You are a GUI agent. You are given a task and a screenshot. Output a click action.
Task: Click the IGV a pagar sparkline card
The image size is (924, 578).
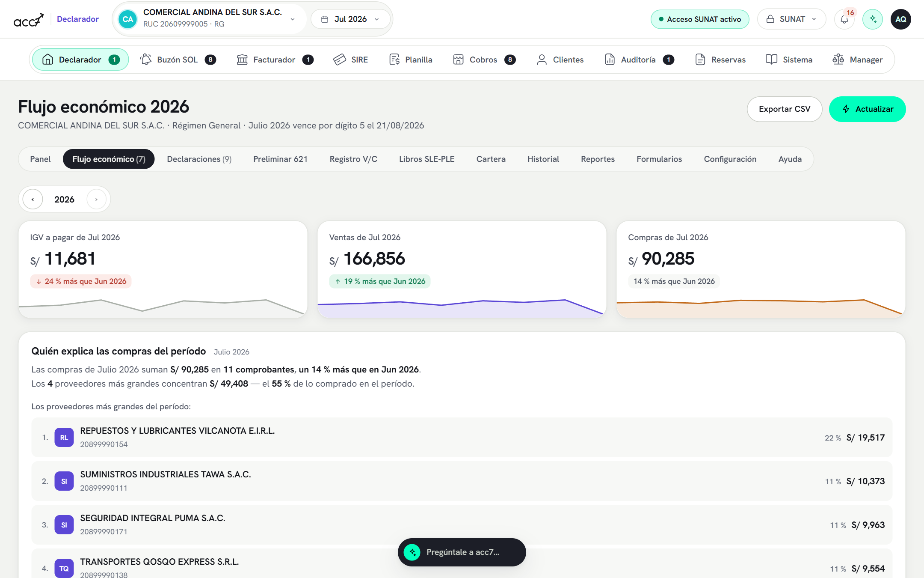pyautogui.click(x=163, y=269)
